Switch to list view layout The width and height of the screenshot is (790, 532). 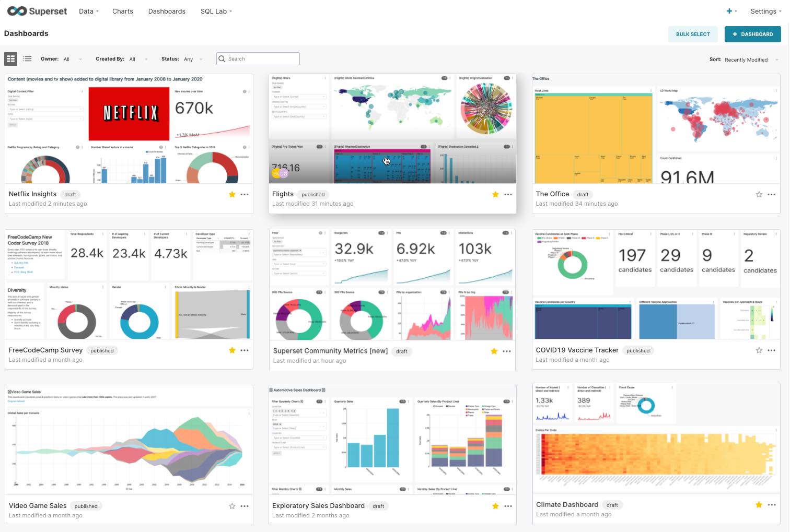[27, 58]
